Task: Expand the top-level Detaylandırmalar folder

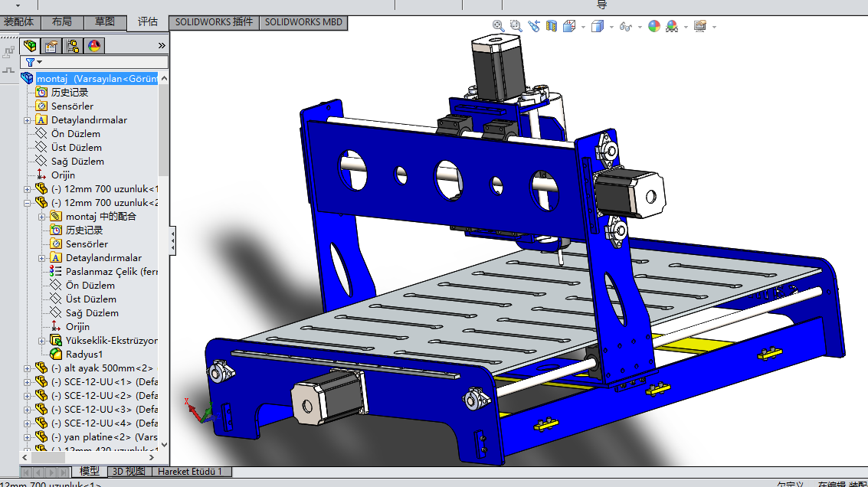Action: [x=27, y=120]
